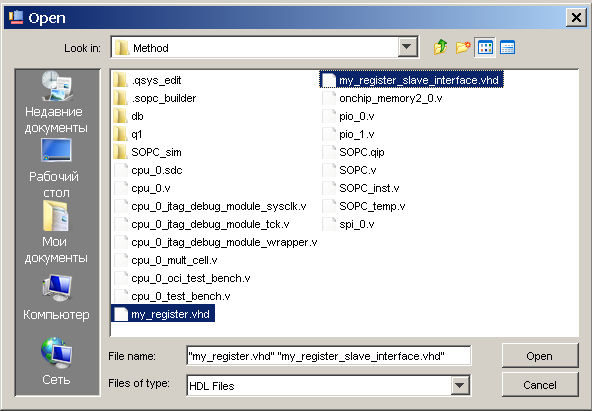
Task: Open Сеть network shortcut
Action: (x=56, y=362)
